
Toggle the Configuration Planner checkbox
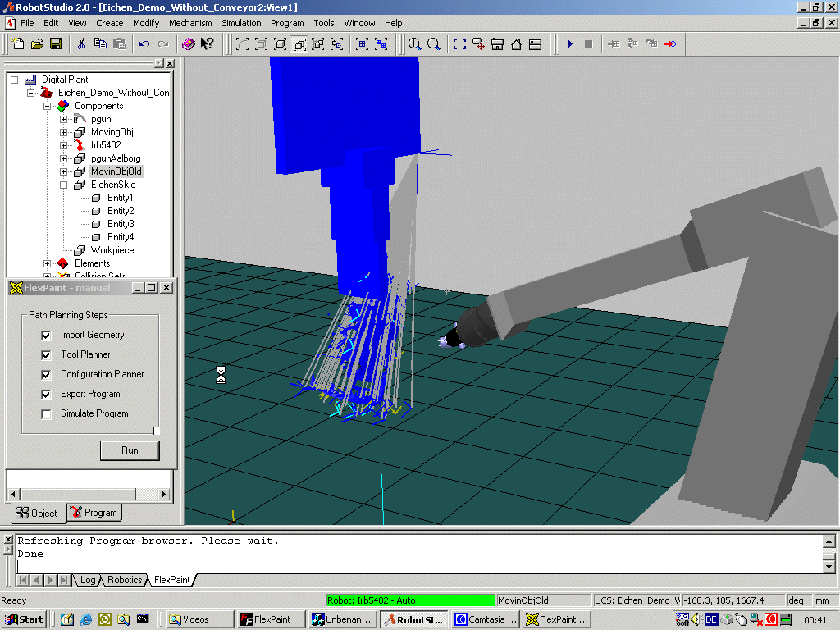pos(46,375)
